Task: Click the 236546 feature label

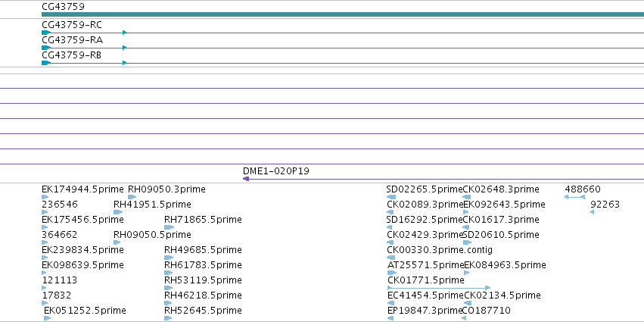Action: click(60, 205)
